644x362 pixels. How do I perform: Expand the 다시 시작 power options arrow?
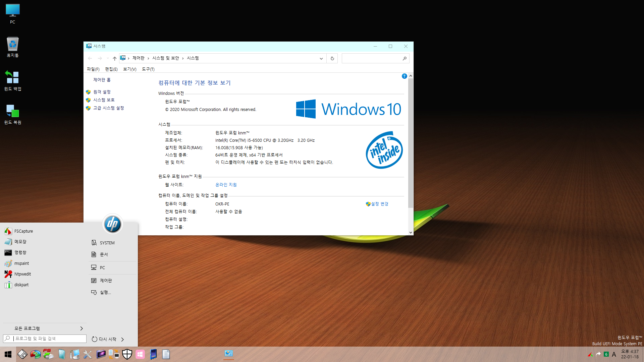pos(122,339)
